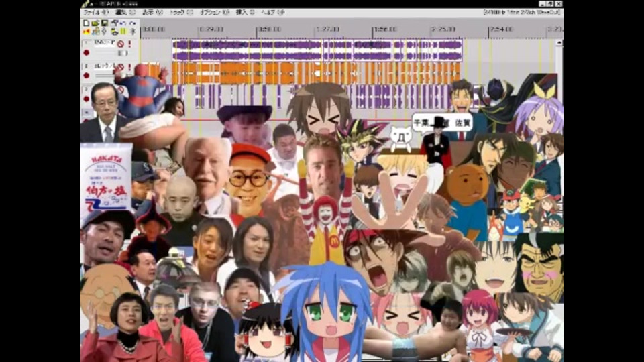Select track 2 by its number box
Viewport: 644px width, 362px height.
pos(87,66)
